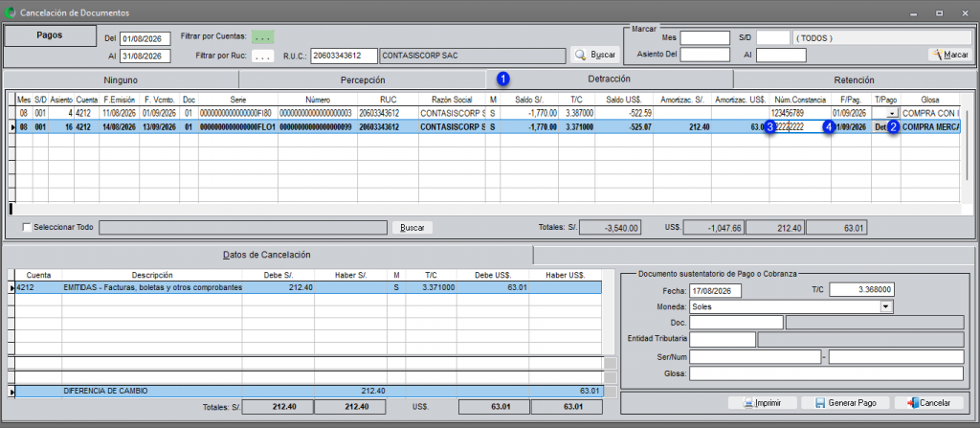Open Filtrar por Cuentas green ellipsis button
Image resolution: width=980 pixels, height=428 pixels.
pyautogui.click(x=263, y=36)
